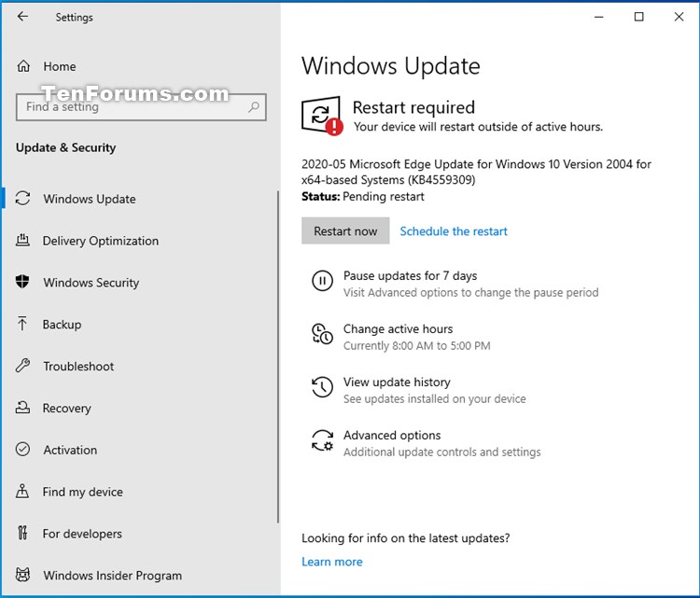Click the Find a setting search box

(x=141, y=107)
